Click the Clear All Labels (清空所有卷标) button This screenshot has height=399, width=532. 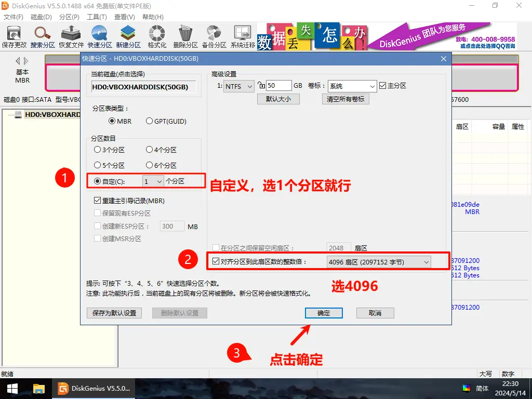pos(345,99)
